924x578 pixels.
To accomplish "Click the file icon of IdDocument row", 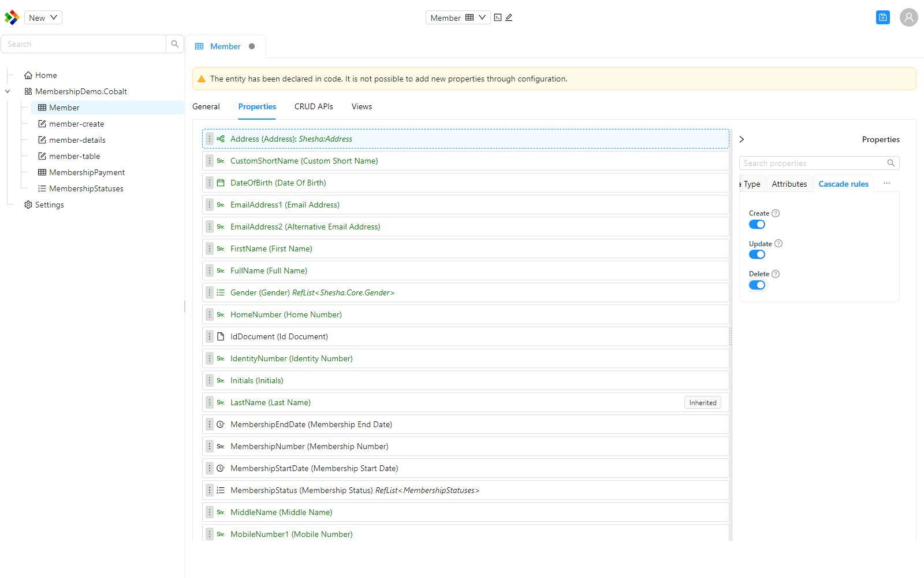I will [x=221, y=336].
